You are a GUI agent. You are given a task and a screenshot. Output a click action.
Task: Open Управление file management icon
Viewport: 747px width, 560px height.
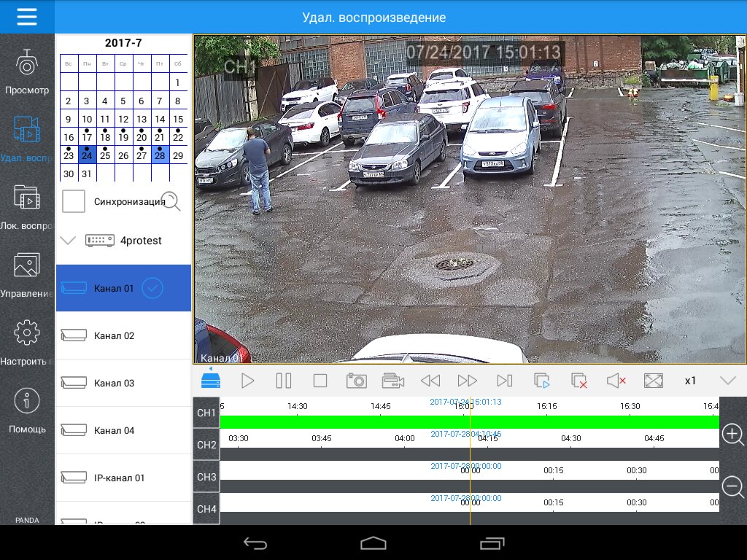(x=27, y=265)
